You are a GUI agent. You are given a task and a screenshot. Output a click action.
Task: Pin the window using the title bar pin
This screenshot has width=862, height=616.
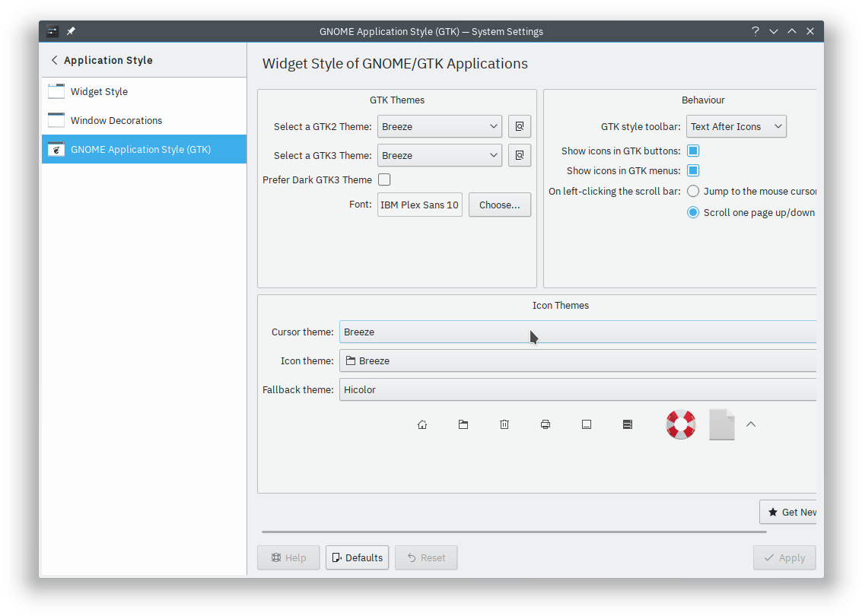tap(71, 31)
